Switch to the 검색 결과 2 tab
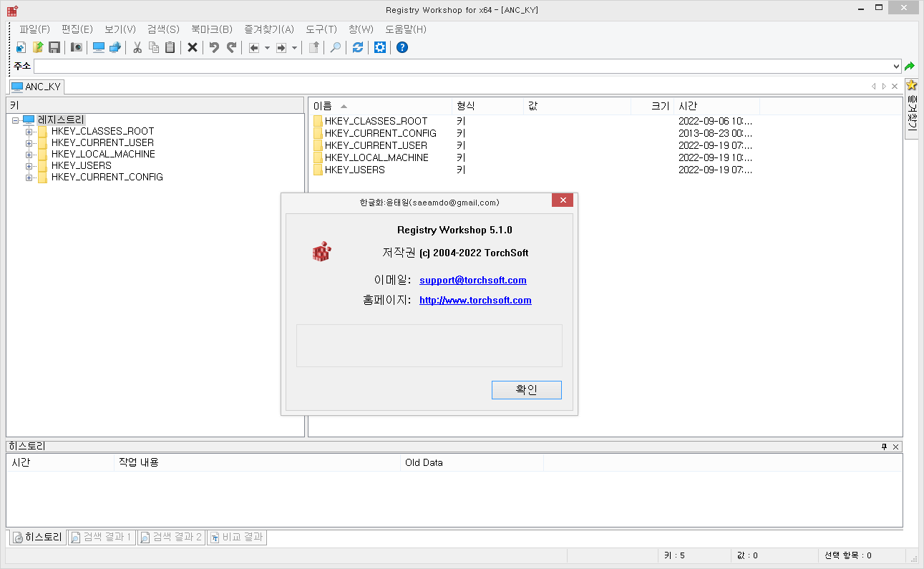The width and height of the screenshot is (924, 569). click(171, 538)
